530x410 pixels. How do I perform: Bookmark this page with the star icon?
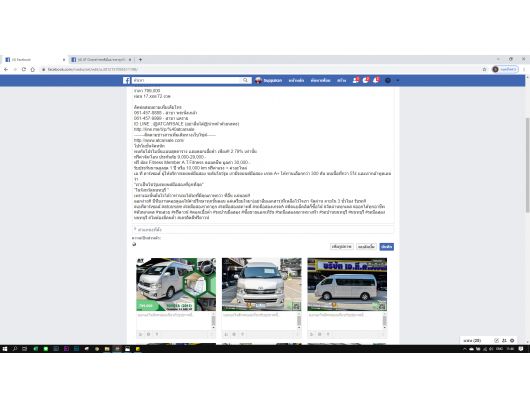pos(484,69)
